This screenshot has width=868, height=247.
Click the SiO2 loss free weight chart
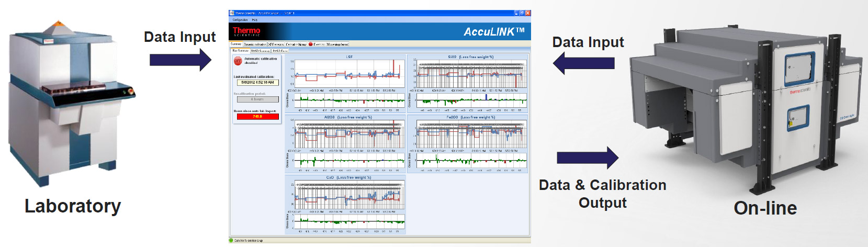(470, 73)
